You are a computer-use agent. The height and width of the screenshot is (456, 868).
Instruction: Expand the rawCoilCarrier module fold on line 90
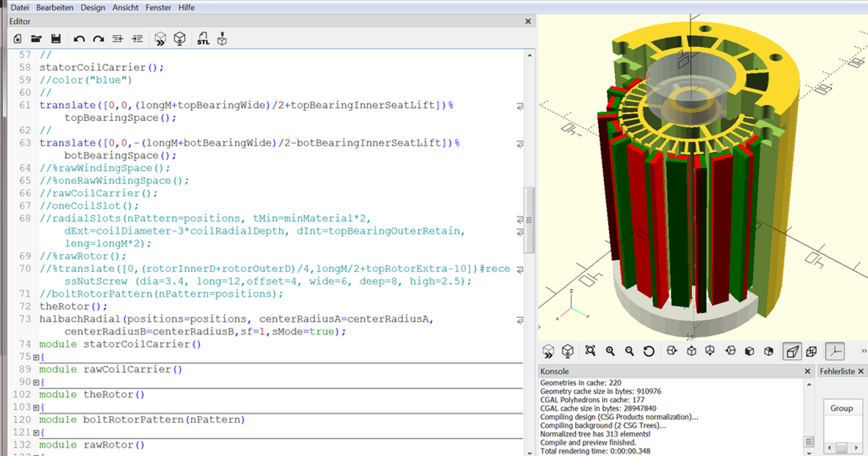[36, 382]
